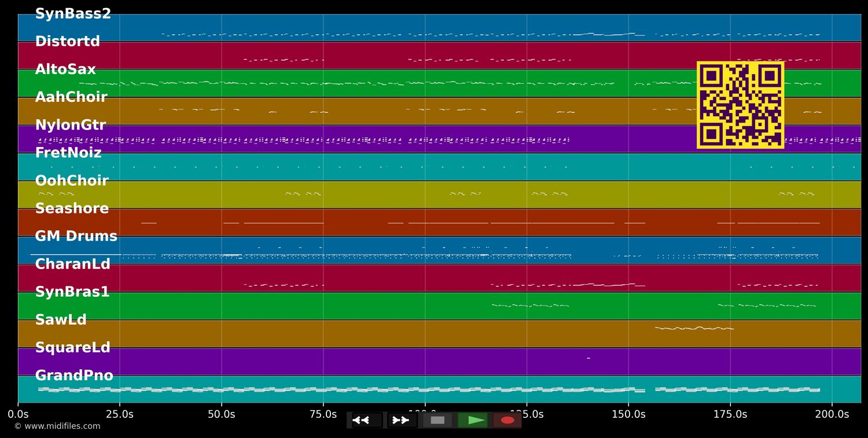The width and height of the screenshot is (868, 438).
Task: Select the Seashore track label
Action: [72, 208]
